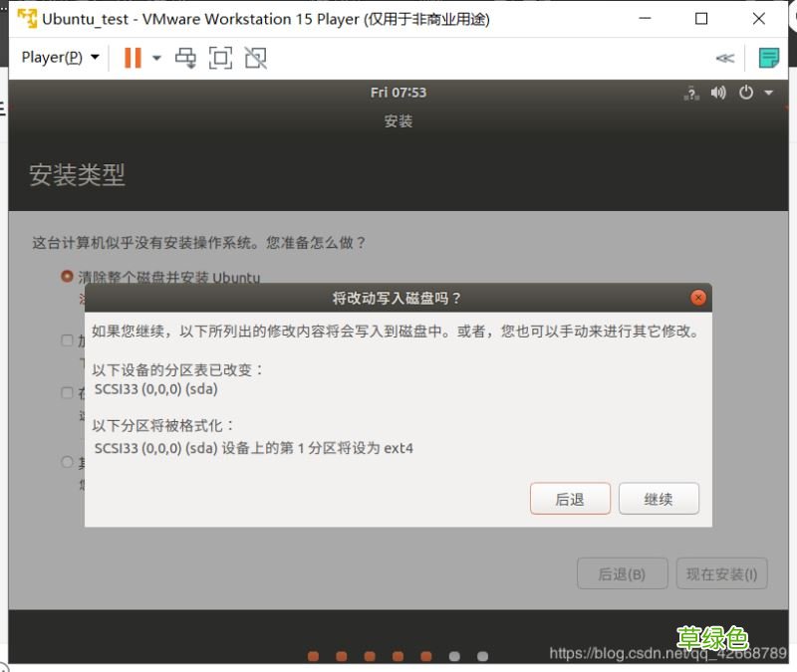Click the network status icon in Ubuntu panel
Screen dimensions: 797x672
[x=691, y=93]
